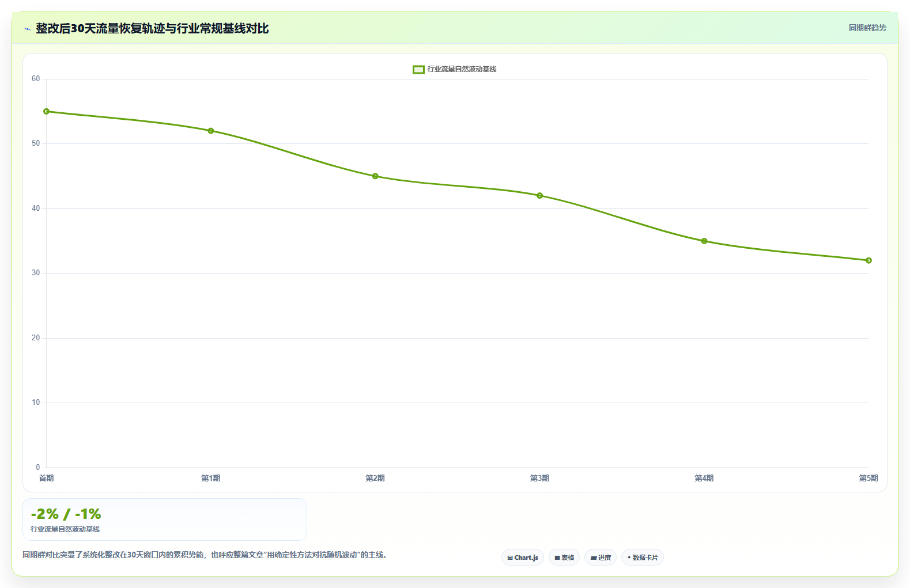
Task: Click the y-axis value 50
Action: [x=36, y=143]
